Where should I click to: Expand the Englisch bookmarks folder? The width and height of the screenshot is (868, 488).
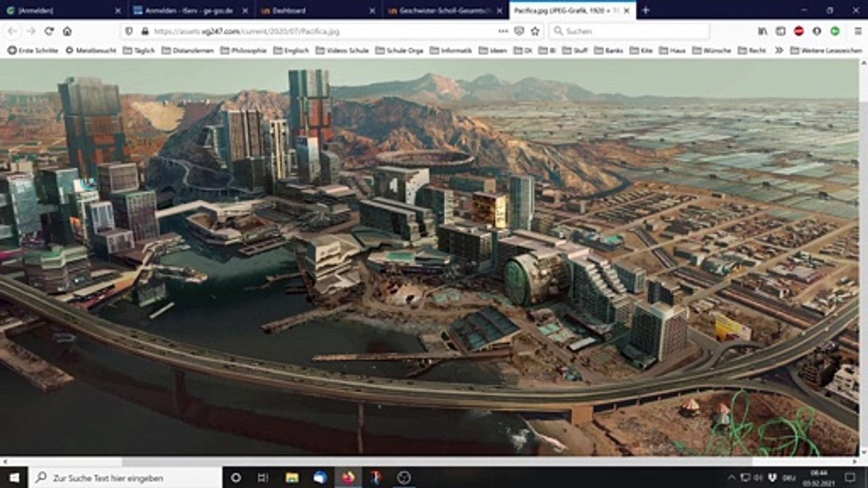click(292, 50)
